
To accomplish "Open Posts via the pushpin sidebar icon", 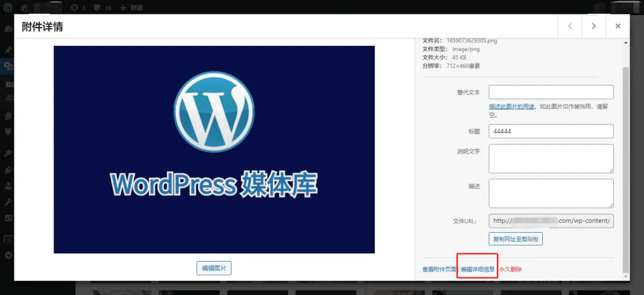I will click(8, 50).
